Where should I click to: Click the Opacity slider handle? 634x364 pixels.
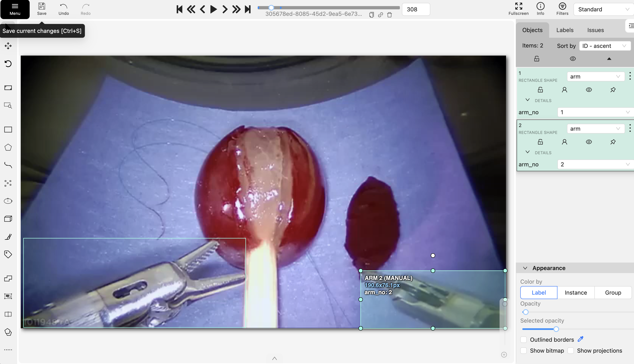(525, 312)
